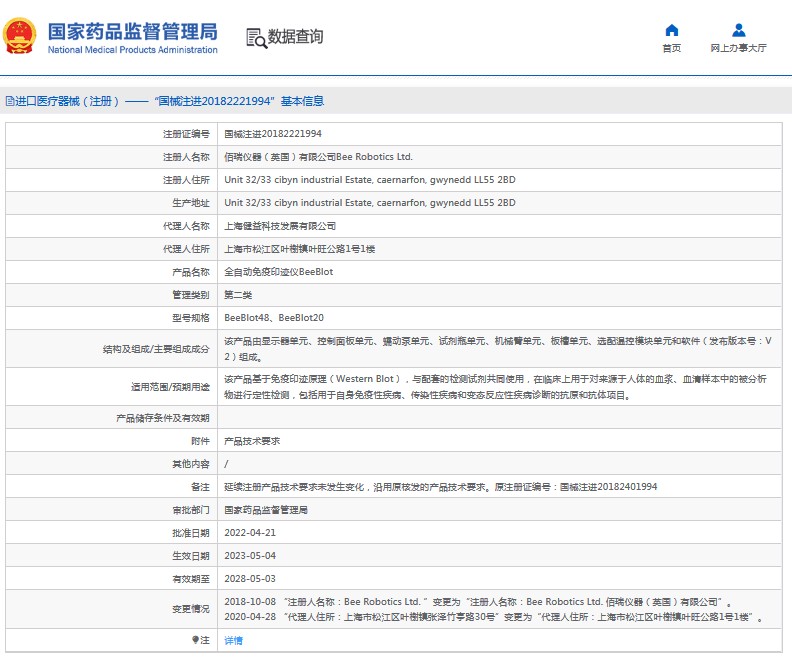Click the document icon before 进口医疗器械
Image resolution: width=792 pixels, height=657 pixels.
point(9,101)
